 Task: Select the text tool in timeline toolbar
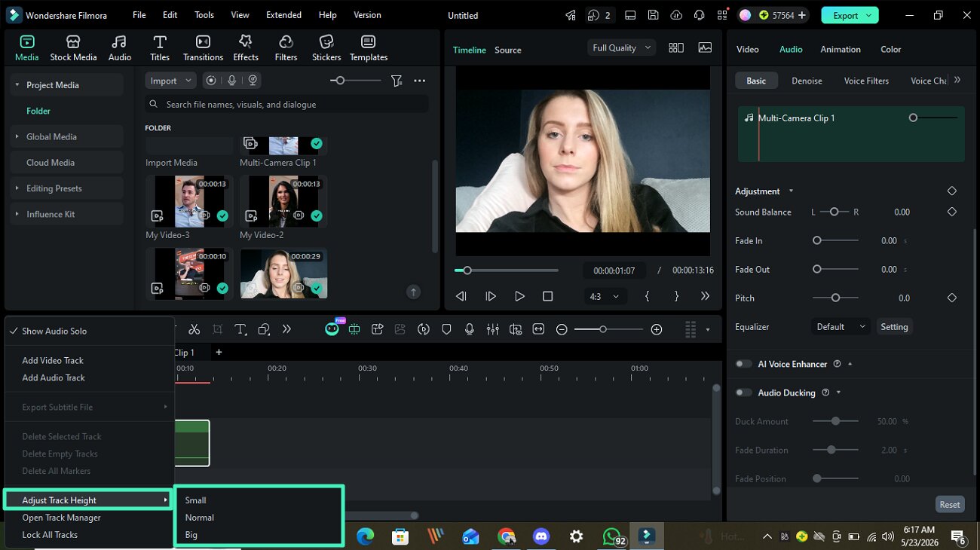coord(240,329)
